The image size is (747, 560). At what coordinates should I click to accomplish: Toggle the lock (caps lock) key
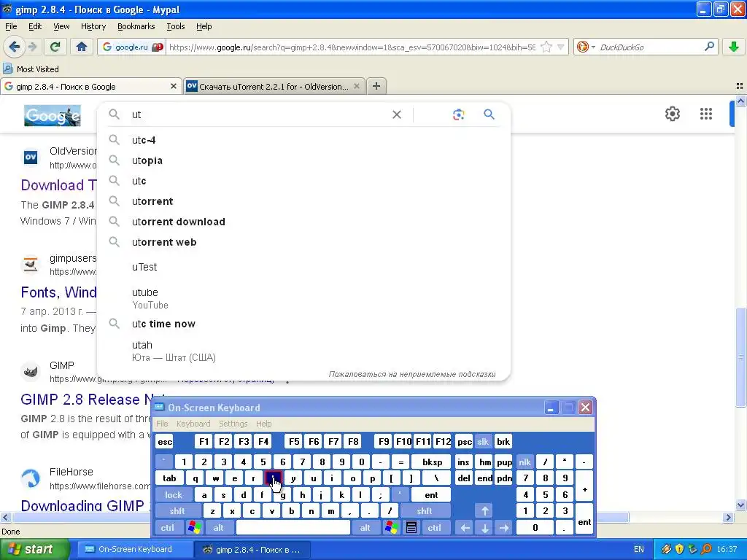174,495
